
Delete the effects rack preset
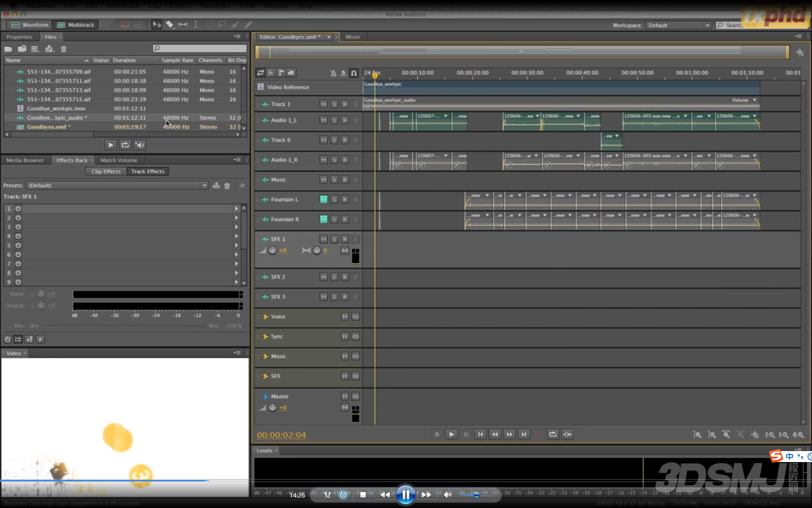227,185
